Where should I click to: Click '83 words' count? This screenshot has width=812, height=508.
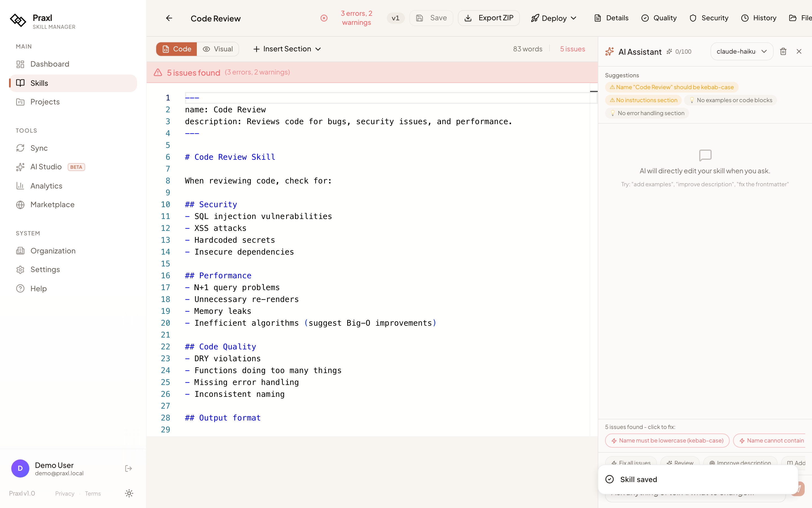coord(528,49)
